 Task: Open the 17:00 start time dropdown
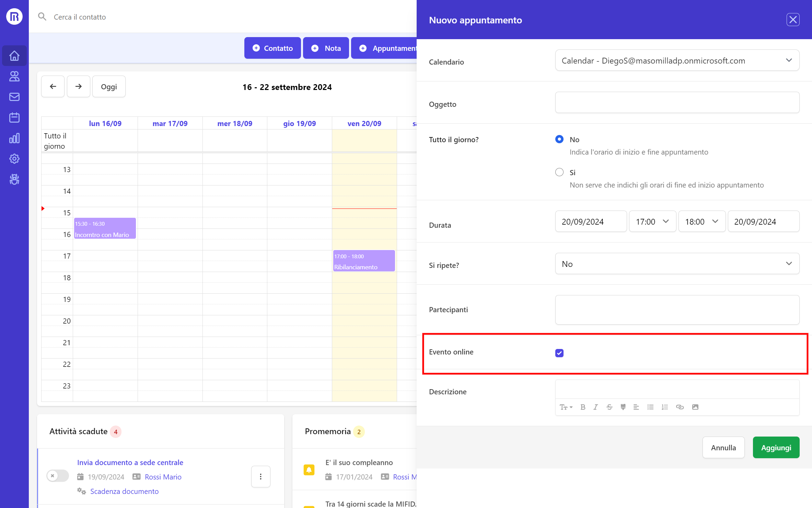pos(652,222)
